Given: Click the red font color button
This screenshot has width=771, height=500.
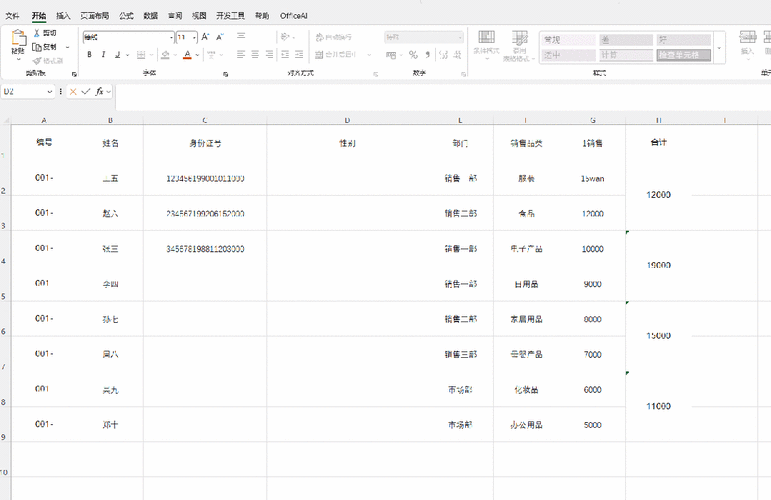Looking at the screenshot, I should tap(186, 55).
